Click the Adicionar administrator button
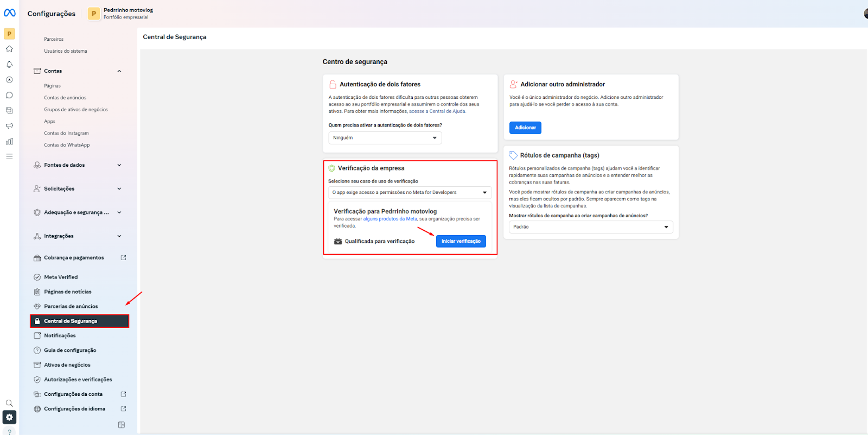The height and width of the screenshot is (435, 868). (525, 128)
